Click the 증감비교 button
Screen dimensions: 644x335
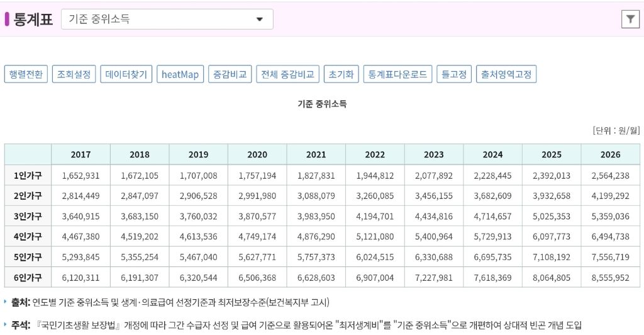(230, 74)
